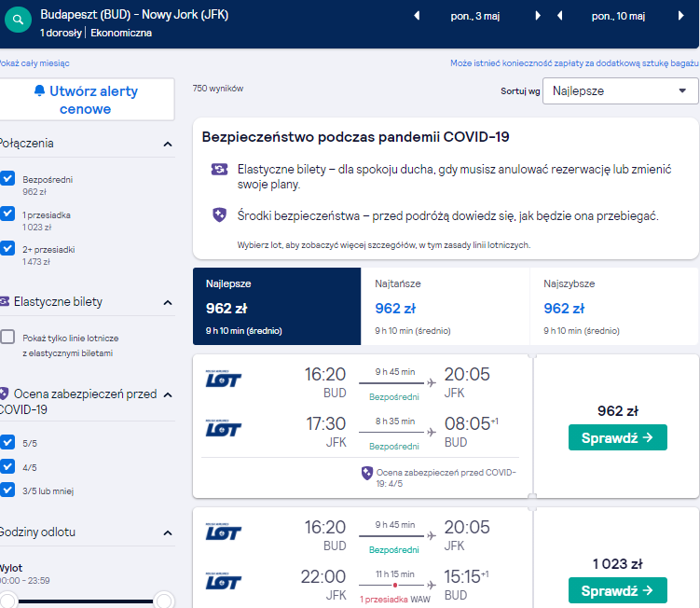This screenshot has width=700, height=608.
Task: Advance return date after pon., 10 maj
Action: [x=680, y=16]
